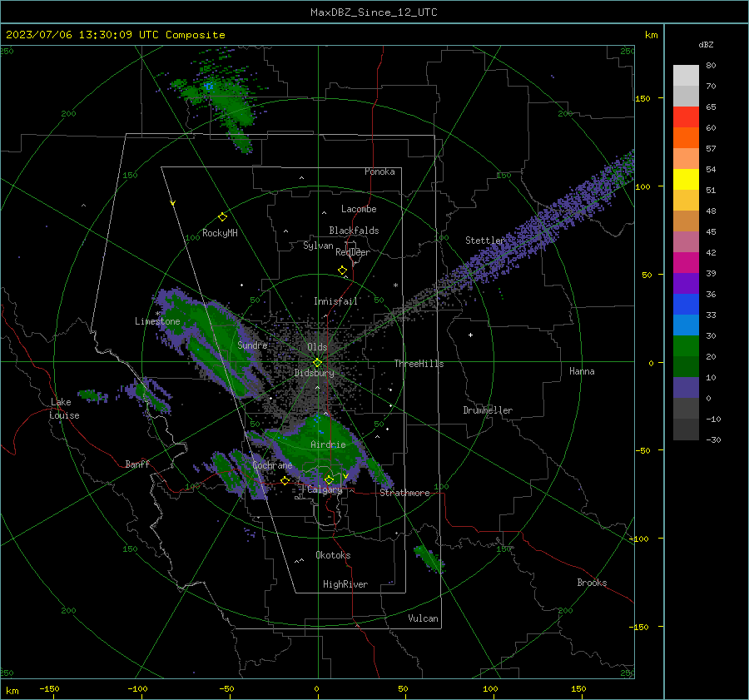Click the Drumheller label
The image size is (749, 700).
click(x=488, y=410)
